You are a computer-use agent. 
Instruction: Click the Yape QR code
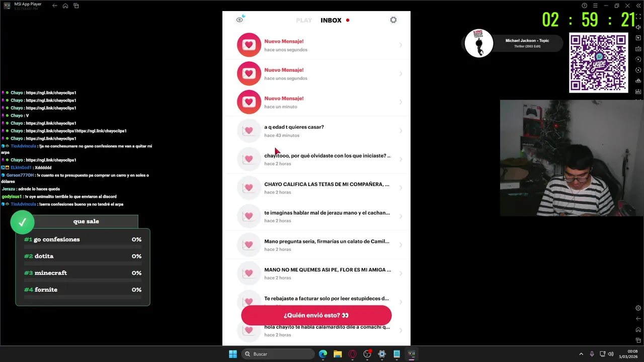click(599, 63)
